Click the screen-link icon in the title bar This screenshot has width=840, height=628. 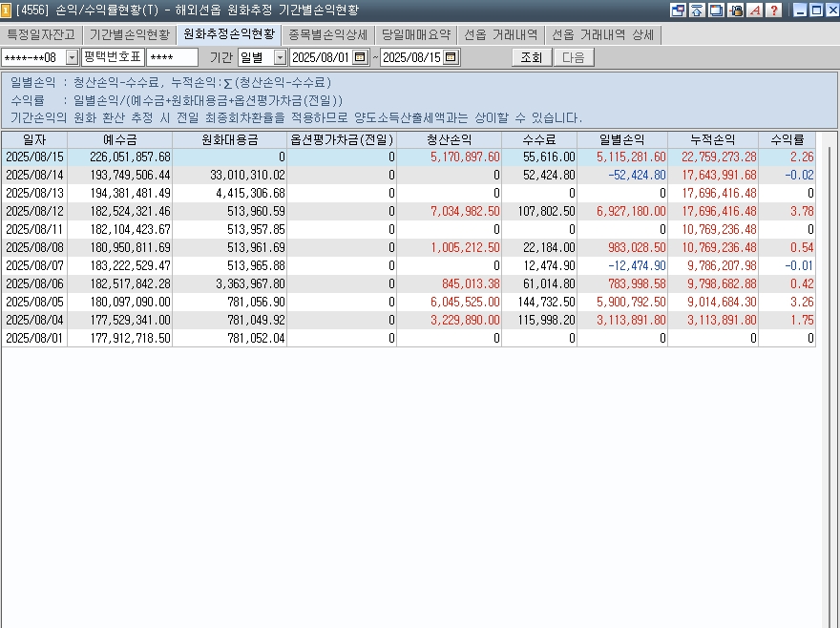coord(678,10)
